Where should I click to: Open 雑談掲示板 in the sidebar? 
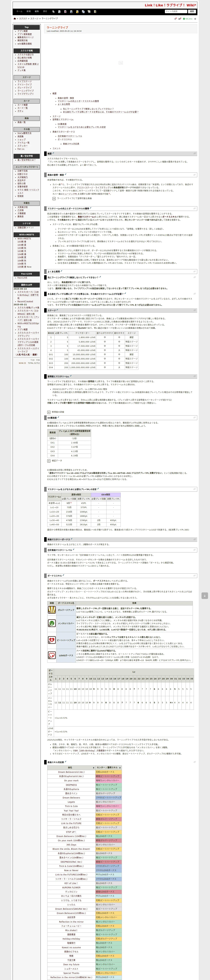[22, 40]
